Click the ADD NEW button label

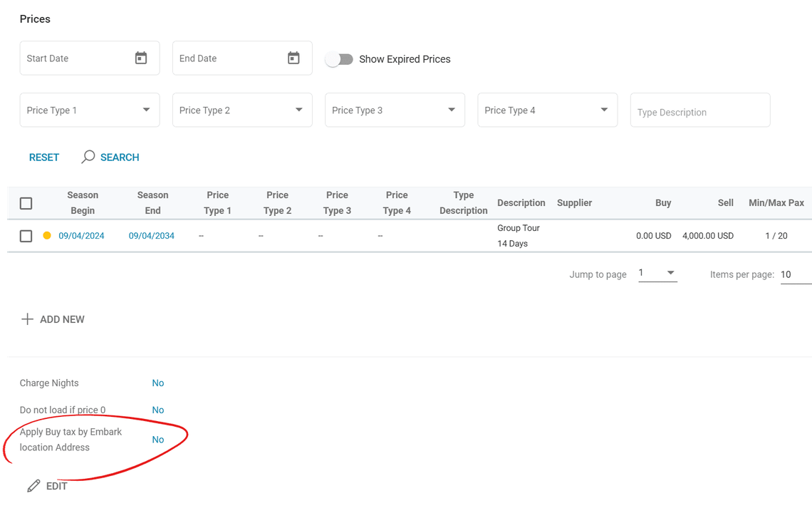(x=62, y=320)
